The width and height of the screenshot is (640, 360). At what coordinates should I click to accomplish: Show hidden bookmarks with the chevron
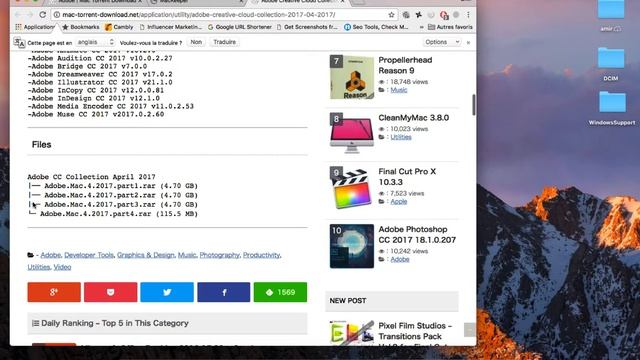click(x=421, y=27)
